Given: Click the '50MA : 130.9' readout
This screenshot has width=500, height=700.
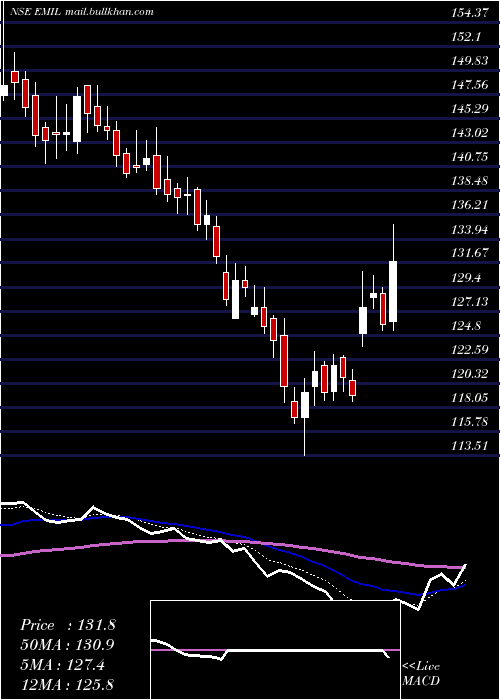Looking at the screenshot, I should tap(67, 645).
